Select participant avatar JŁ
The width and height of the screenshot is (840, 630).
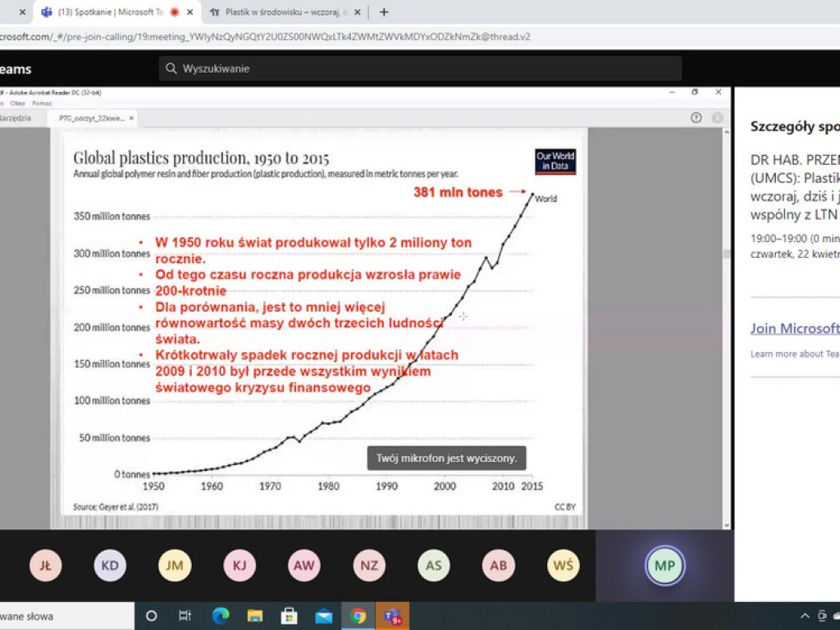tap(46, 566)
